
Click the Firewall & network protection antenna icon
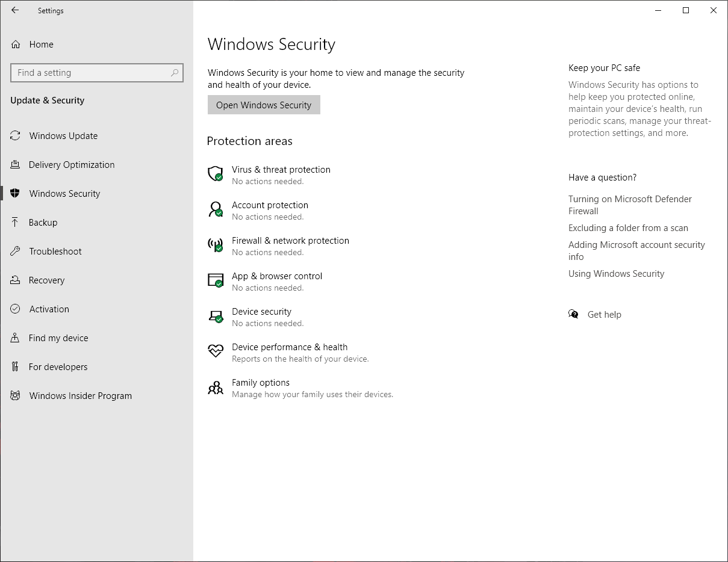216,245
